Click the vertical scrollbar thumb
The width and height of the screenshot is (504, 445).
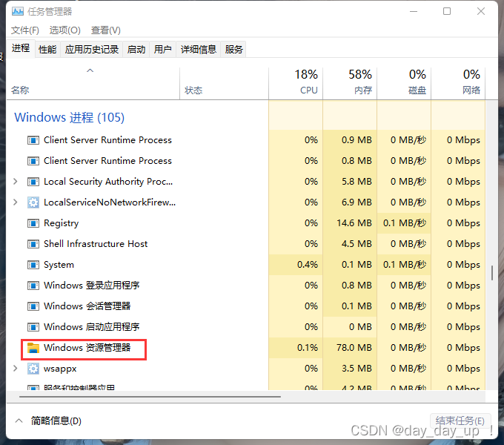[x=492, y=273]
